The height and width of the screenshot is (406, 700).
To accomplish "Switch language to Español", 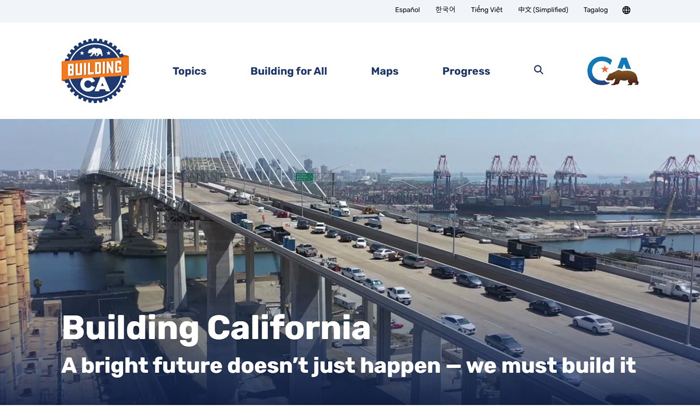I will [x=407, y=10].
